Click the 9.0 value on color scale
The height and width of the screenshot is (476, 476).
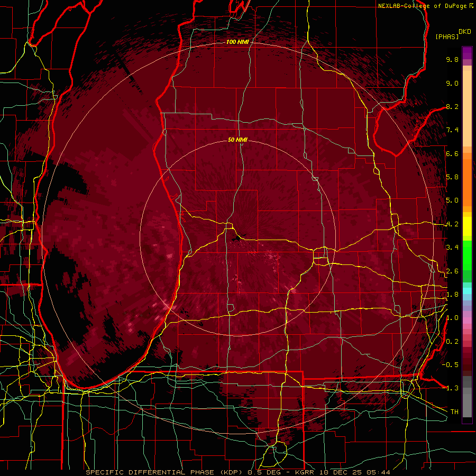(x=452, y=83)
